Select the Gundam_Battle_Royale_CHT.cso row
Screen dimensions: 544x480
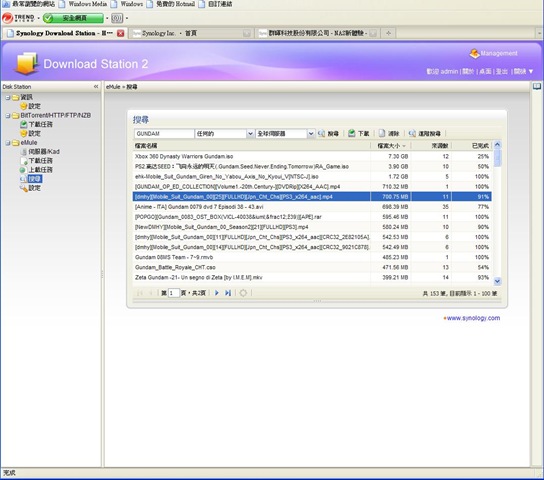312,267
